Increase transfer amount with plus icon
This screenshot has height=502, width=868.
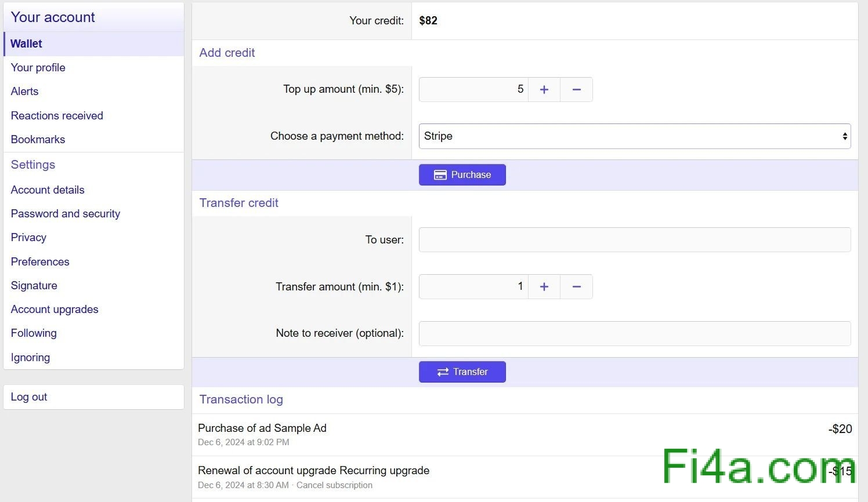point(544,287)
